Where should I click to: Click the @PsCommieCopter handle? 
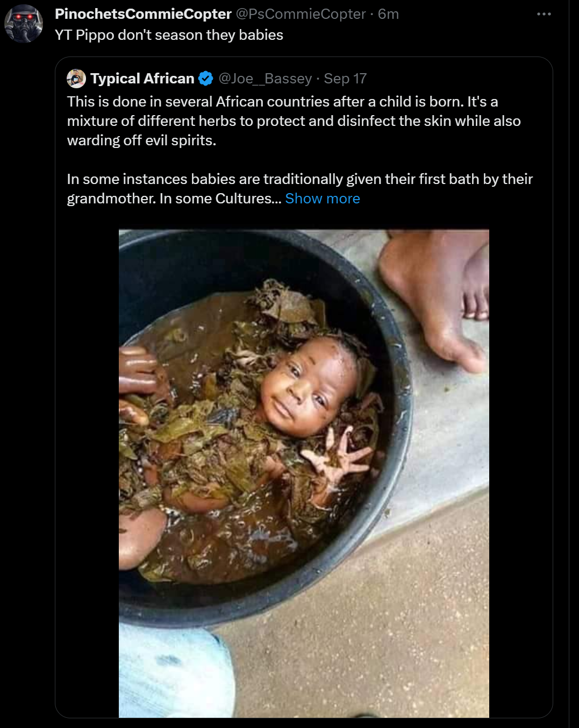(301, 14)
